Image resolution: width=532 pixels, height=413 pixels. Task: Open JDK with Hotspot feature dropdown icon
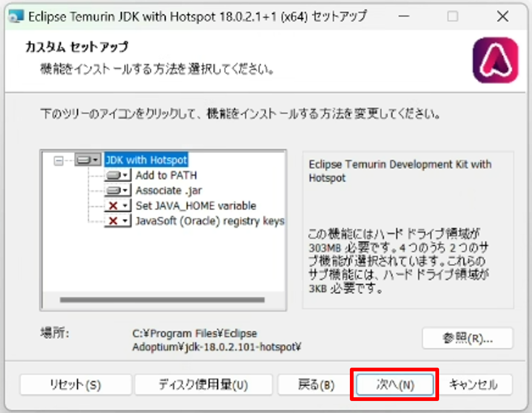coord(88,160)
